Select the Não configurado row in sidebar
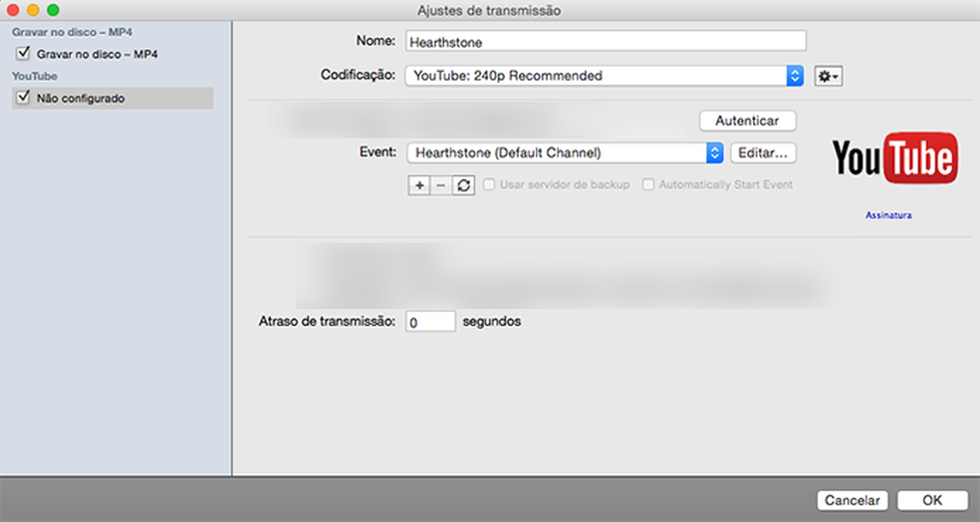The image size is (980, 522). (x=113, y=99)
